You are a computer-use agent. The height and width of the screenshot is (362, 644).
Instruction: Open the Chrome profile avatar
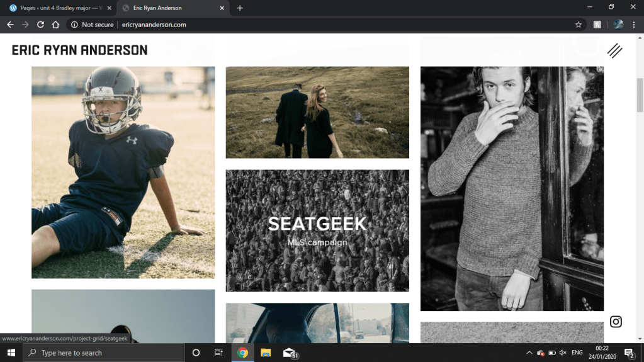pos(618,25)
